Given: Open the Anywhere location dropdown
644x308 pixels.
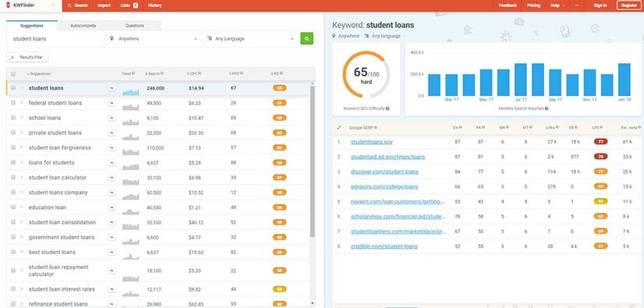Looking at the screenshot, I should coord(153,38).
